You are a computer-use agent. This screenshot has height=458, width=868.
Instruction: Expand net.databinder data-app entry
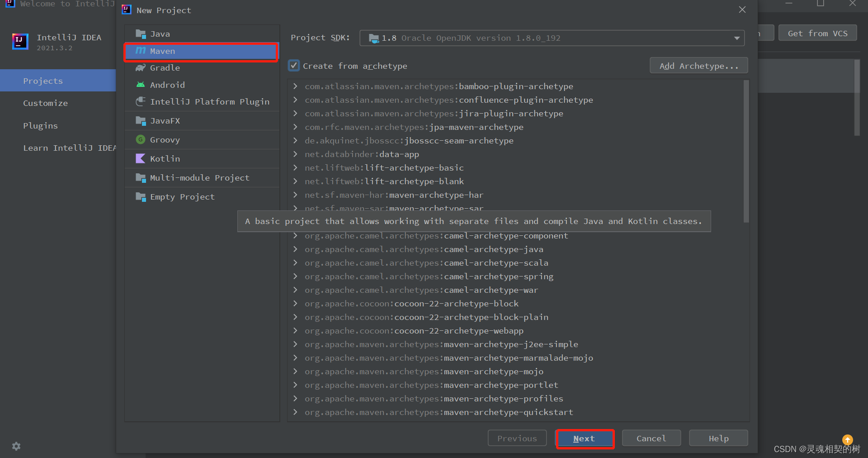295,154
